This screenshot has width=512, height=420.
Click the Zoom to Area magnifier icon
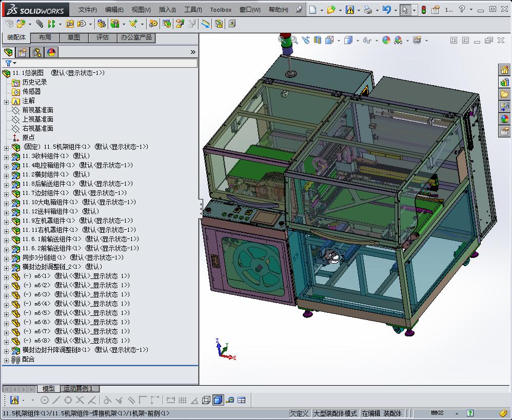(294, 40)
